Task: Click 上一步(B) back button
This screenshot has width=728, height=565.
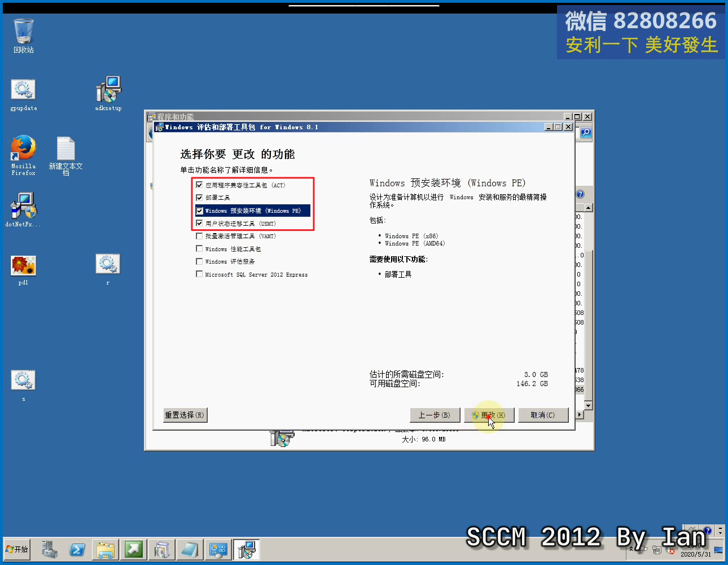Action: pyautogui.click(x=435, y=415)
